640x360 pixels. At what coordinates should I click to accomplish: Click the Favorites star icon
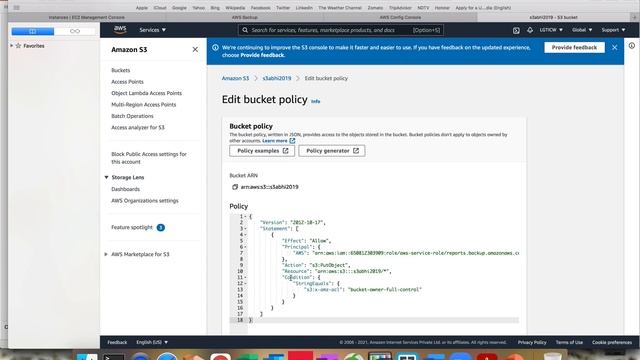(x=18, y=46)
